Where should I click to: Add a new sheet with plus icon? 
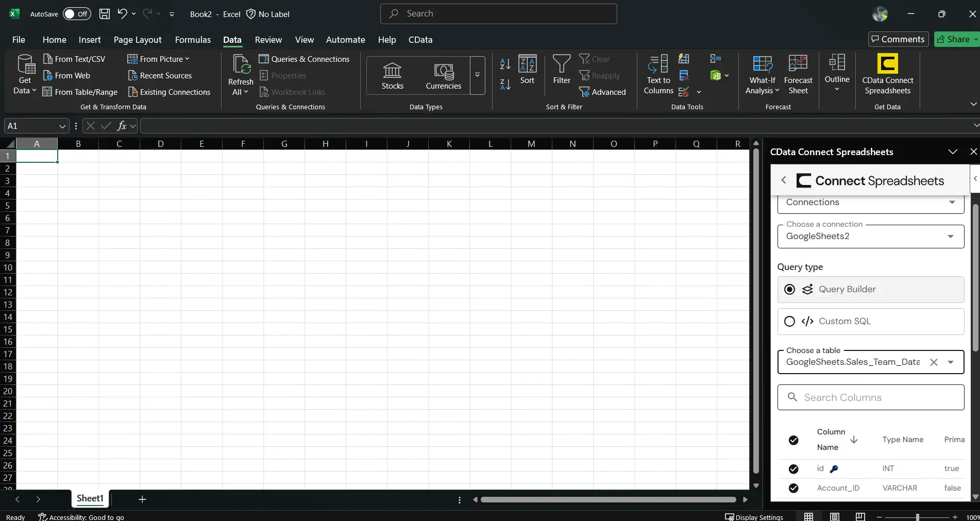pyautogui.click(x=142, y=499)
